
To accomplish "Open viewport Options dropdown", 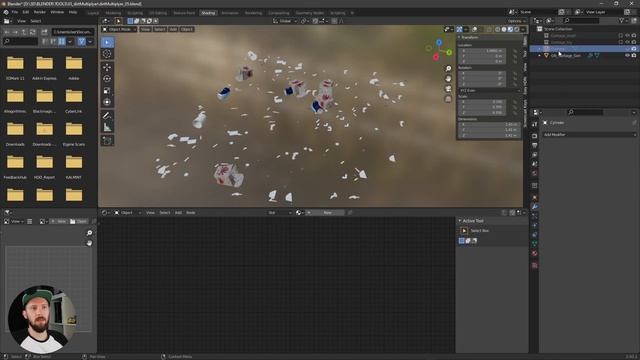I will 516,21.
